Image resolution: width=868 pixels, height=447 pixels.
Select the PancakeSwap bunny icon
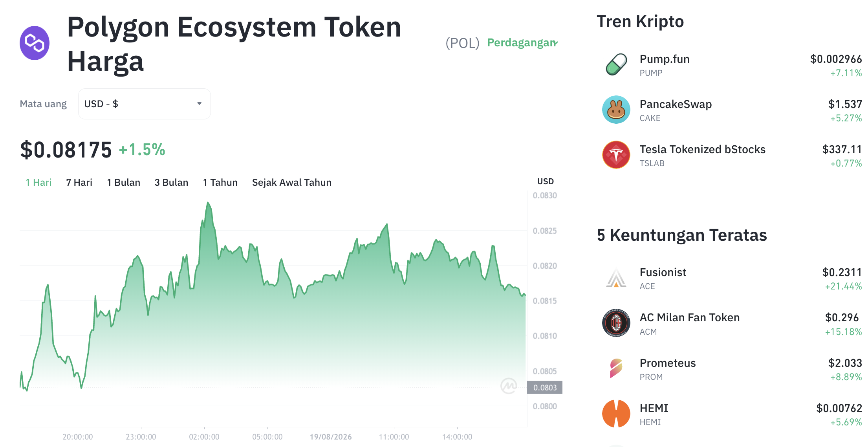pos(616,110)
